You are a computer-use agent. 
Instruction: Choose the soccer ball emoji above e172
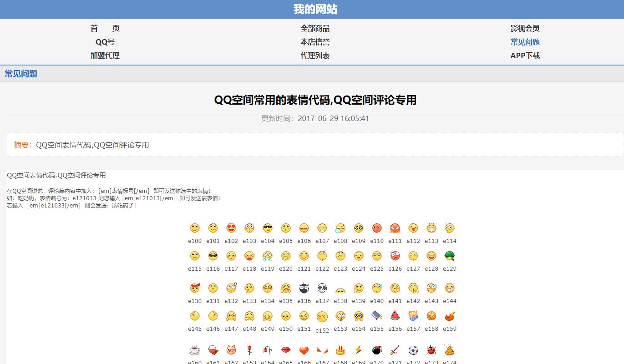coord(413,350)
